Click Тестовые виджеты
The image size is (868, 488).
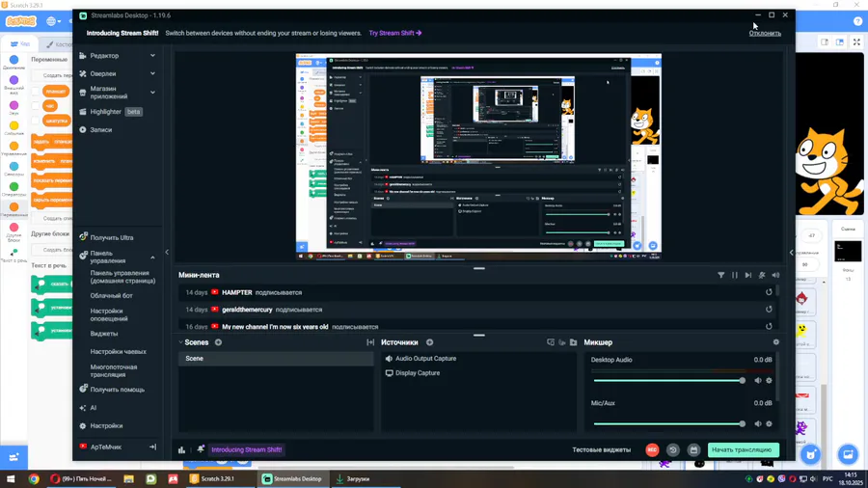tap(601, 449)
